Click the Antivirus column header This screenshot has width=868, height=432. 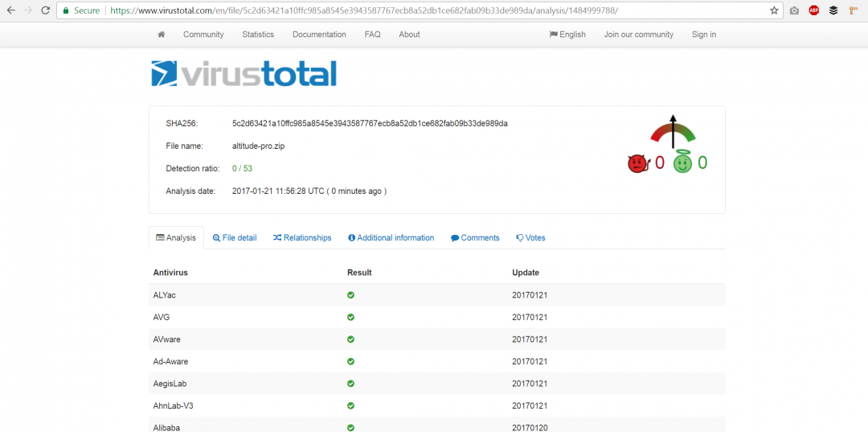170,273
